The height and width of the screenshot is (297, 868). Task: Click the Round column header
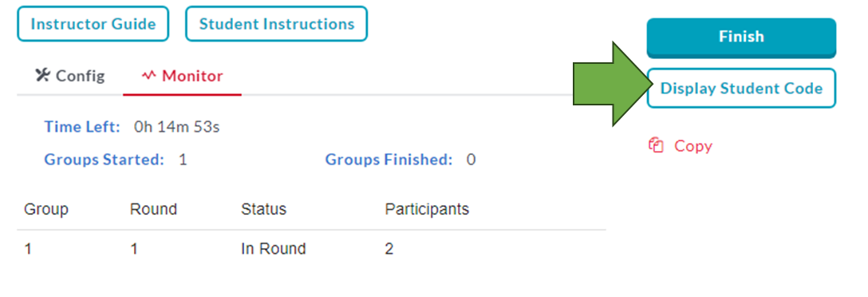[153, 209]
